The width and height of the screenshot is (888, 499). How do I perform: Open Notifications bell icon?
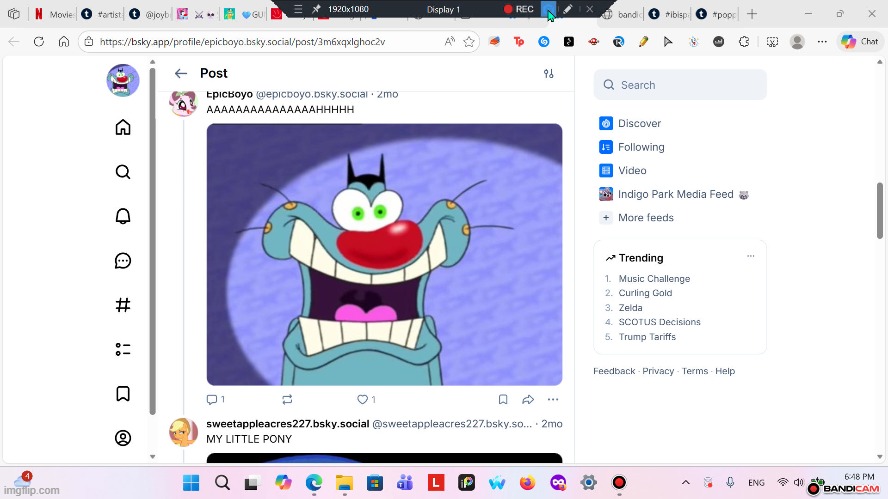point(123,216)
